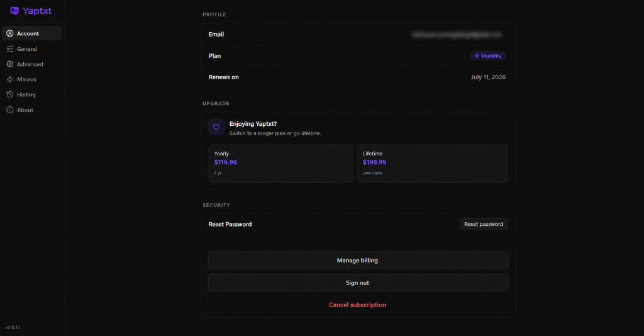Click the Monthly plan badge text
Screen dimensions: 644x336
[491, 56]
